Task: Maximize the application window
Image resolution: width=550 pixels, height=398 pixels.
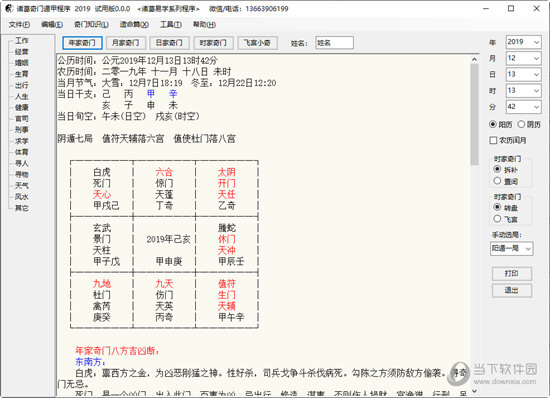Action: [511, 8]
